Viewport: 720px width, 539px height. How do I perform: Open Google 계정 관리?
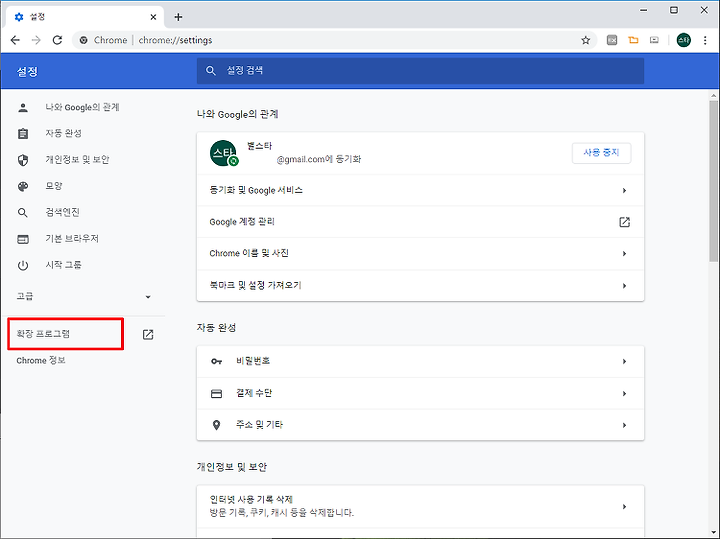pos(420,222)
